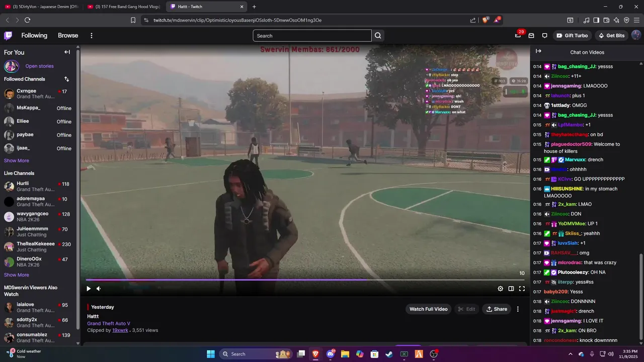Open Steam from the taskbar
The image size is (644, 362).
click(389, 354)
